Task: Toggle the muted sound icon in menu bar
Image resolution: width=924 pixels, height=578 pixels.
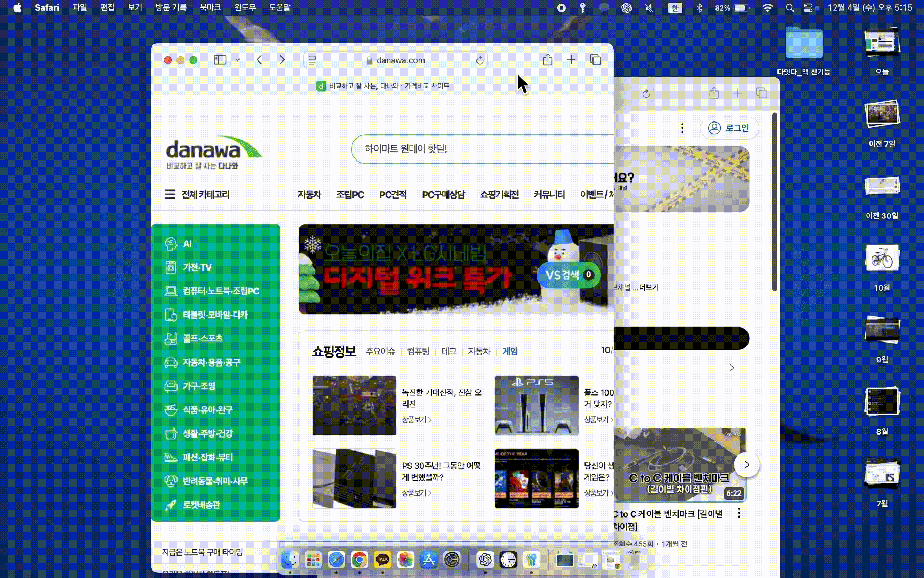Action: coord(650,7)
